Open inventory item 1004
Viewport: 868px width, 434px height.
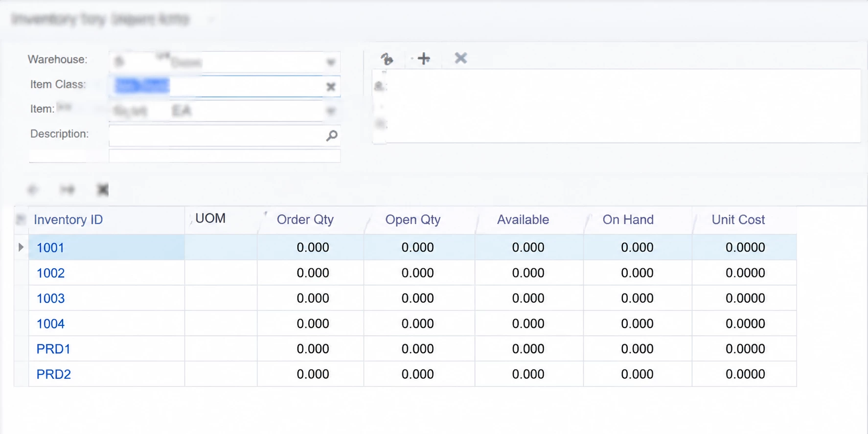coord(50,324)
